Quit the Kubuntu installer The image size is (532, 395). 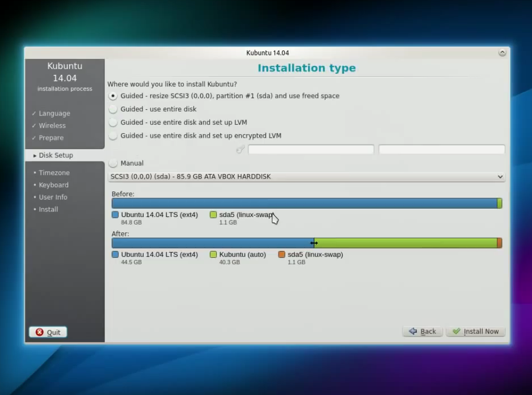[48, 332]
